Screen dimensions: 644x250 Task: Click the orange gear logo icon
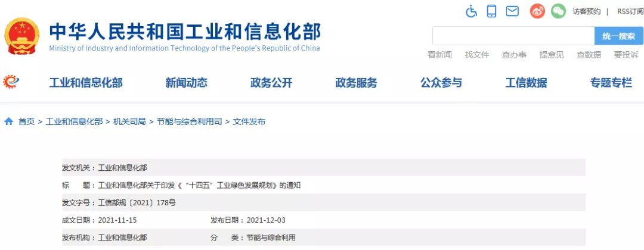pos(11,82)
